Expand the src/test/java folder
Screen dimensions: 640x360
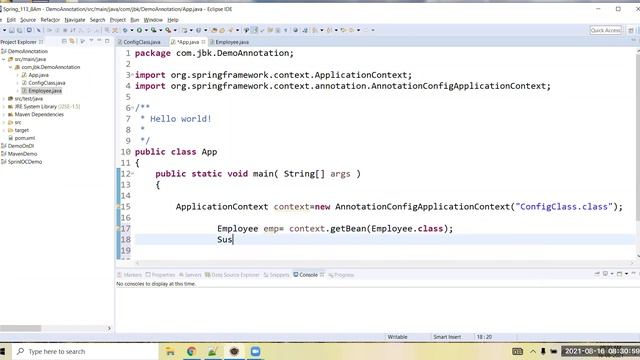[x=4, y=99]
